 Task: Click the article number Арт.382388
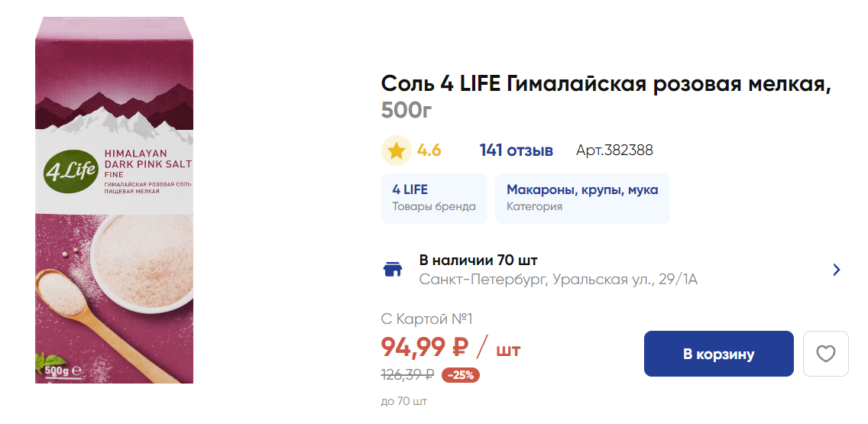(x=614, y=151)
